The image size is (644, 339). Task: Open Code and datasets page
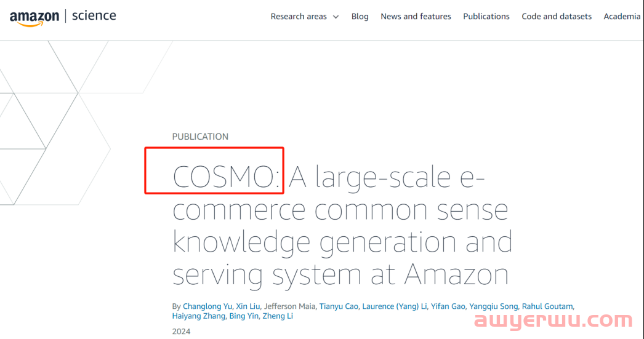pos(557,17)
